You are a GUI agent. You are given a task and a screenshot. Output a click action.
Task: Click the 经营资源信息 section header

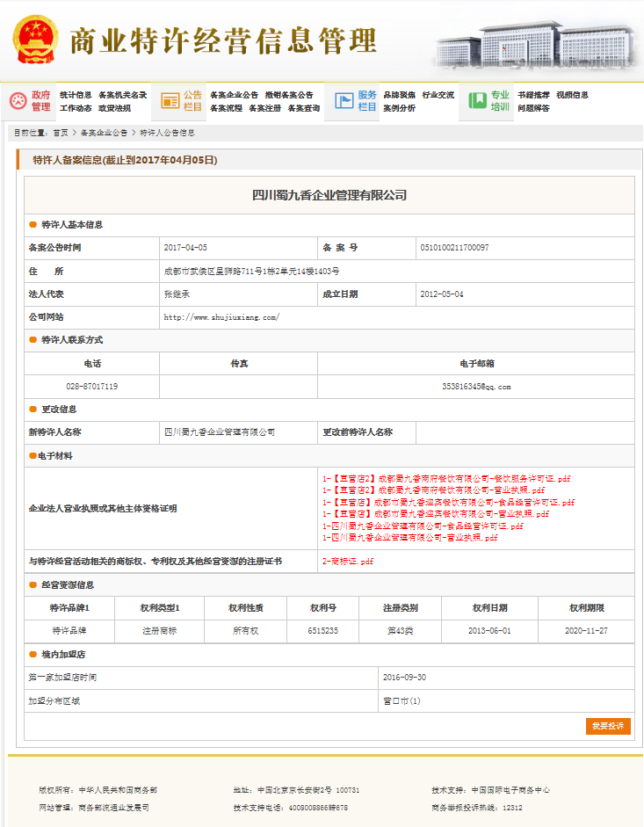coord(68,585)
